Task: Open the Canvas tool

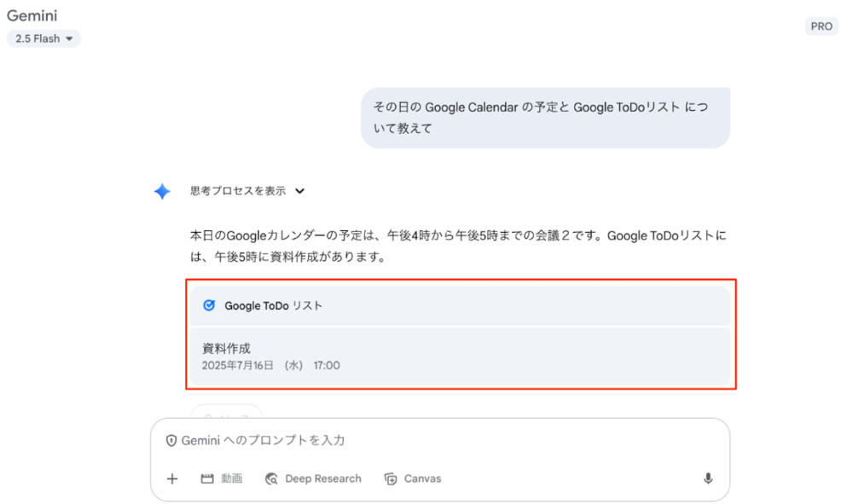Action: pos(413,478)
